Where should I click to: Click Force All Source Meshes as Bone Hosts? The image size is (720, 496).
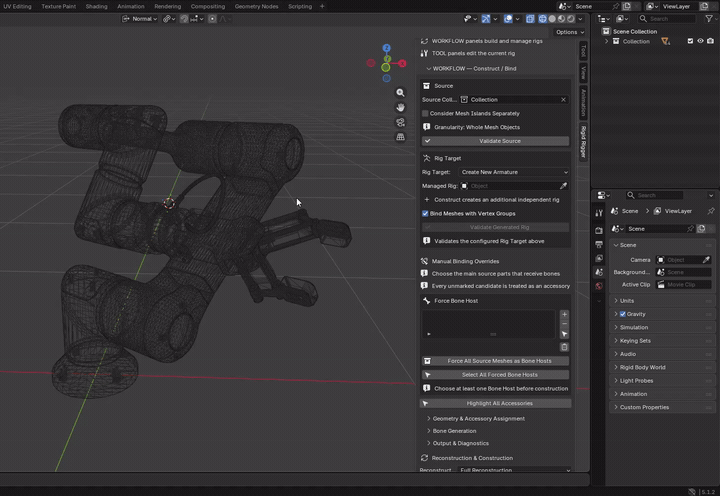pos(495,361)
